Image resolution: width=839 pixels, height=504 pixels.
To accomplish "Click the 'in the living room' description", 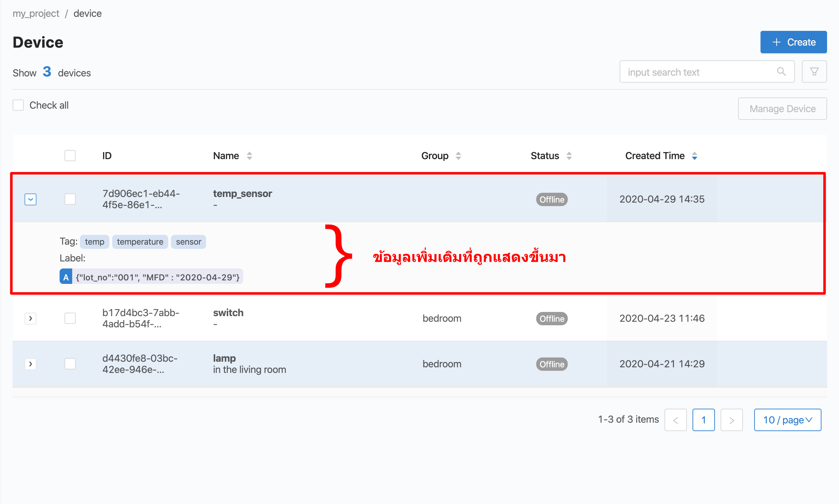I will pyautogui.click(x=250, y=369).
